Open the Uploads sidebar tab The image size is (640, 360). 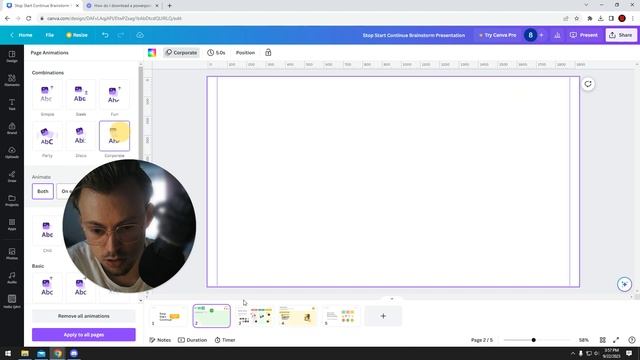(12, 153)
